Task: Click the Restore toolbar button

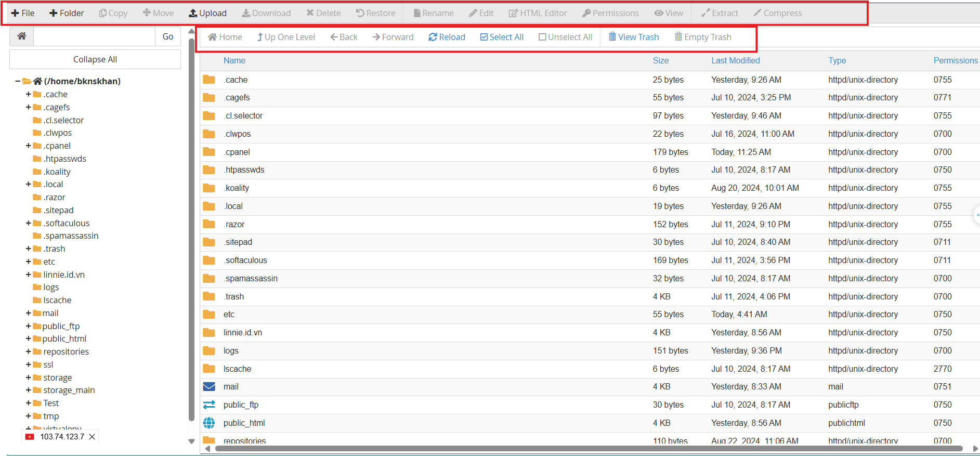Action: coord(375,13)
